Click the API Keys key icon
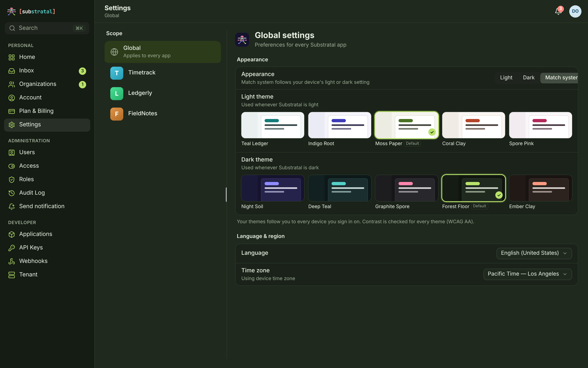Viewport: 588px width, 368px height. pyautogui.click(x=12, y=248)
